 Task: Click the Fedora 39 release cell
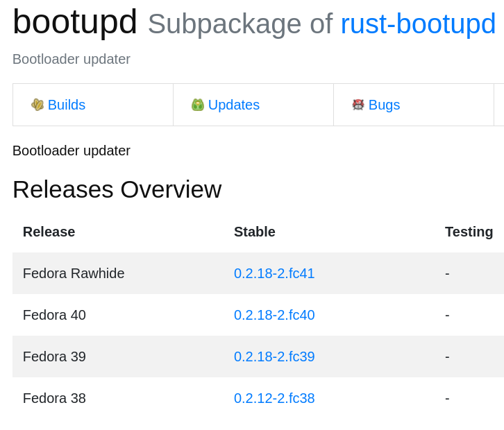tap(54, 356)
